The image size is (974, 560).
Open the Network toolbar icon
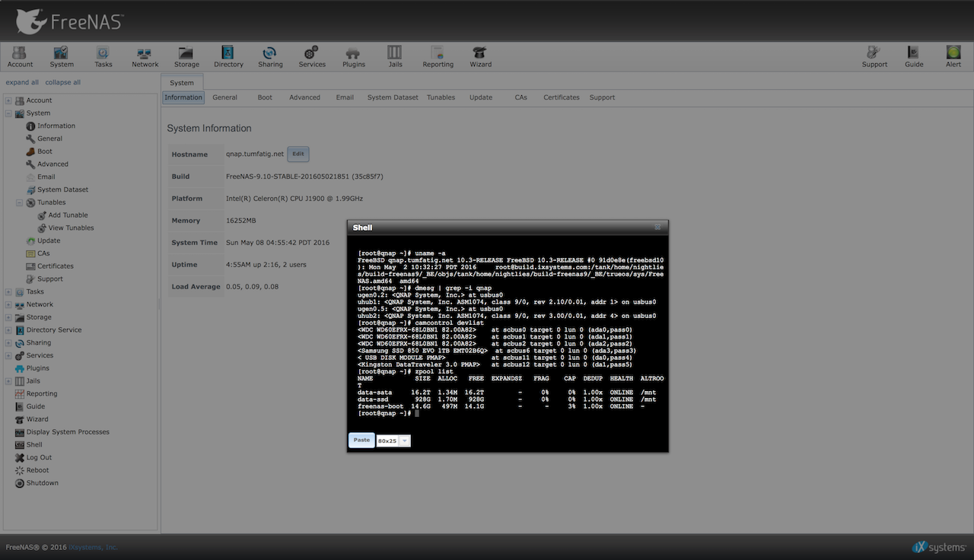pyautogui.click(x=145, y=57)
